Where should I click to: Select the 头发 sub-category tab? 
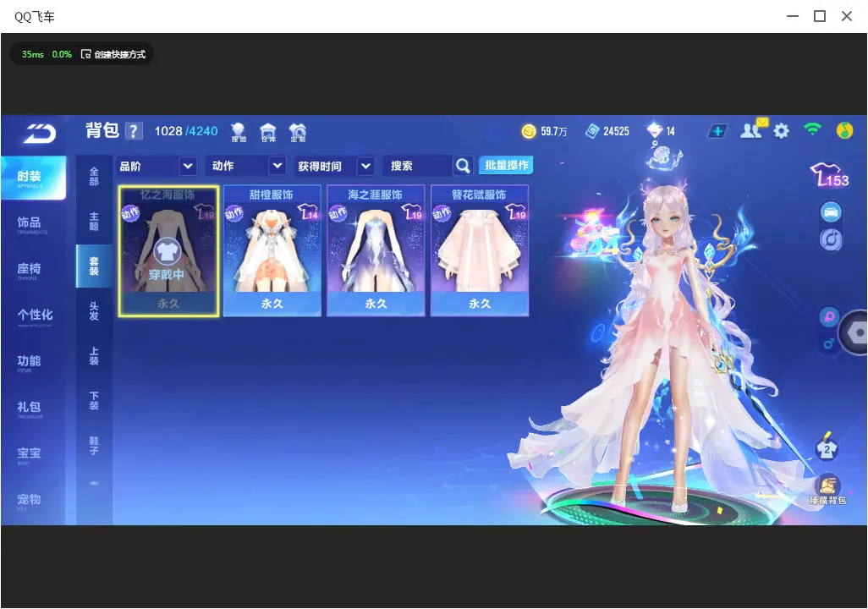(94, 311)
